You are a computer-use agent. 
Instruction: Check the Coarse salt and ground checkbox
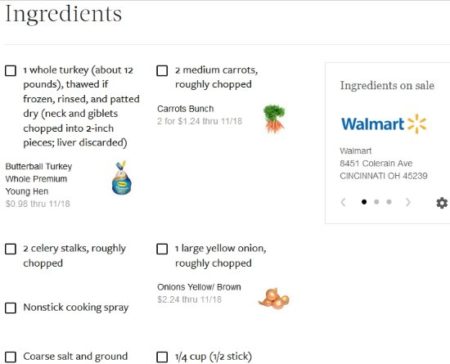click(x=11, y=357)
